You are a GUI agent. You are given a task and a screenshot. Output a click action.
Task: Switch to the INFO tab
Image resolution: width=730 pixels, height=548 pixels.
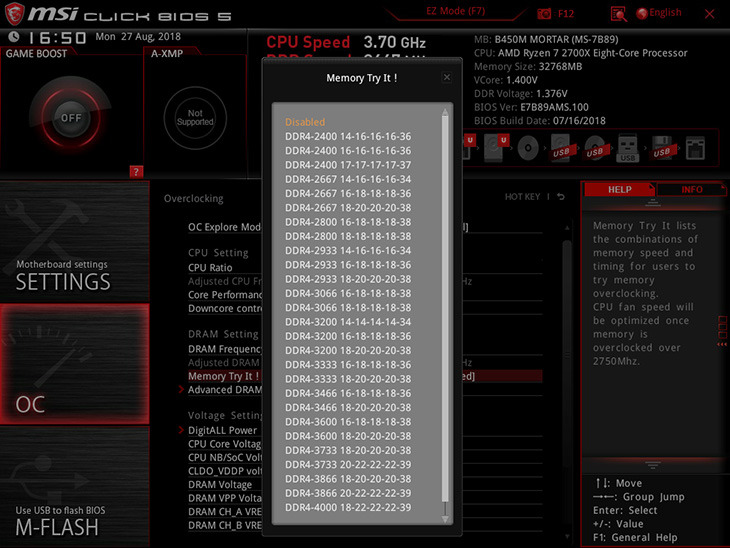point(692,189)
